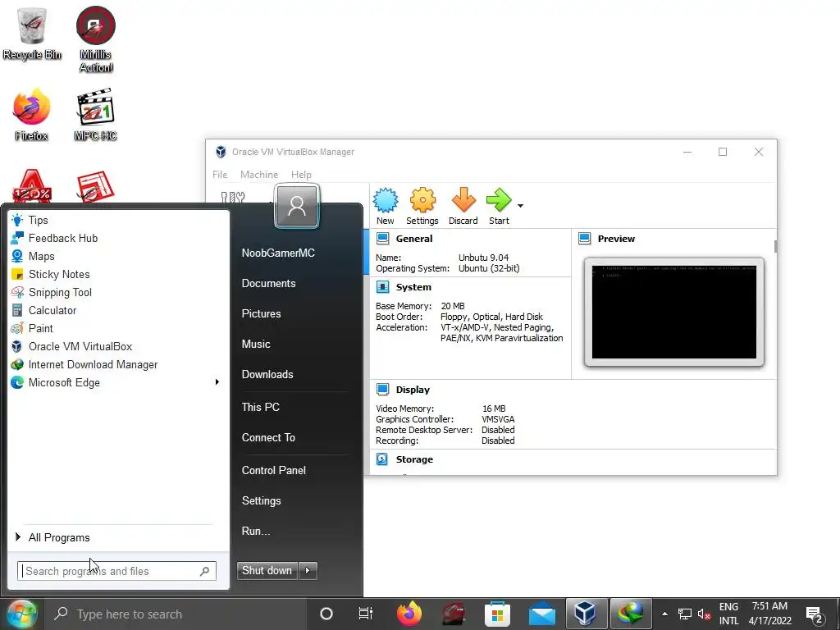Open the NoobGamerMC user folder
The height and width of the screenshot is (630, 840).
(278, 253)
